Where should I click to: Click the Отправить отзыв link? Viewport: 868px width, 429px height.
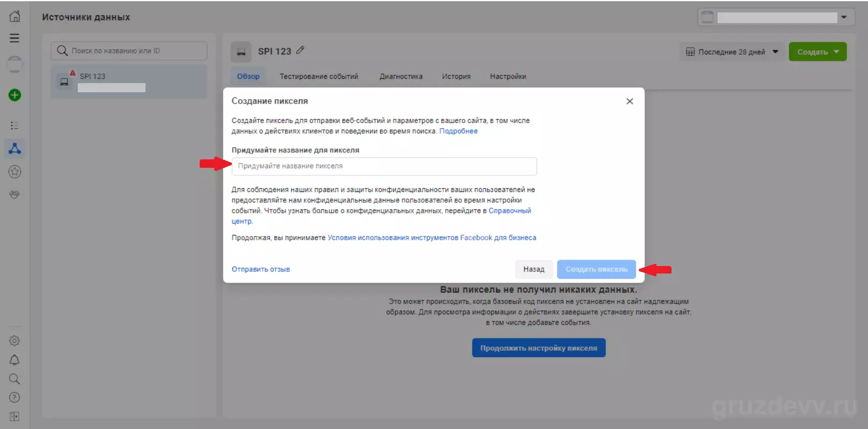tap(261, 269)
